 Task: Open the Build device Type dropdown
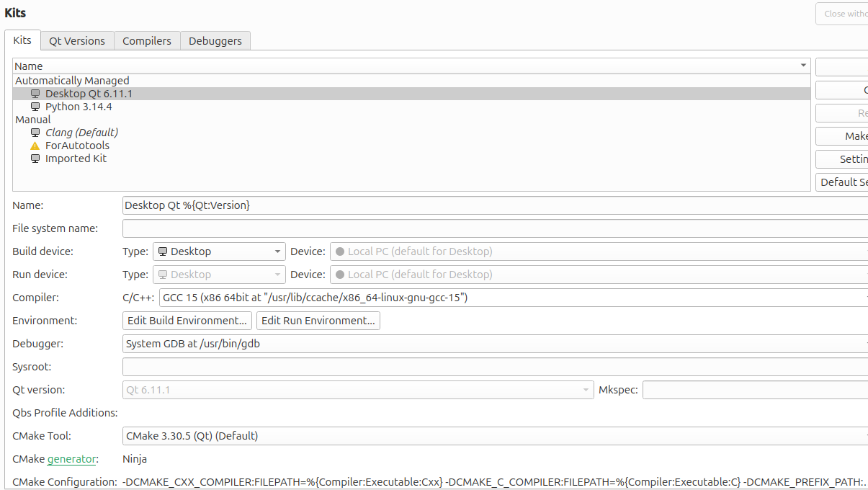[219, 251]
